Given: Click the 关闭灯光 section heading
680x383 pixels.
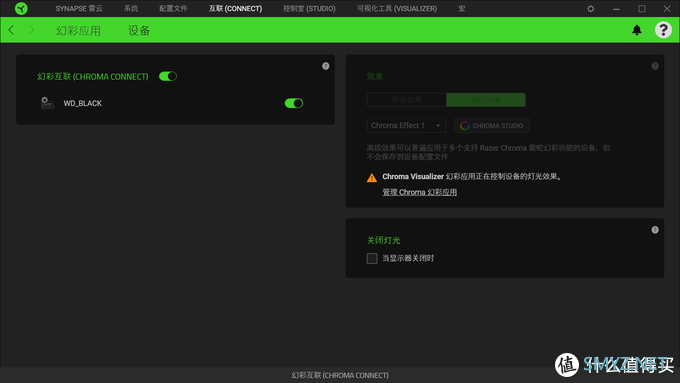Looking at the screenshot, I should click(383, 240).
